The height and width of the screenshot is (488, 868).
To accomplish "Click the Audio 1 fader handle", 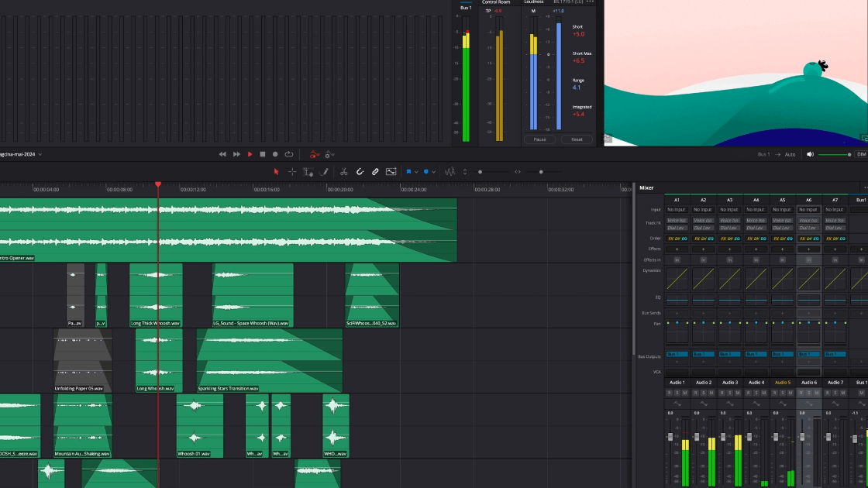I will coord(670,437).
